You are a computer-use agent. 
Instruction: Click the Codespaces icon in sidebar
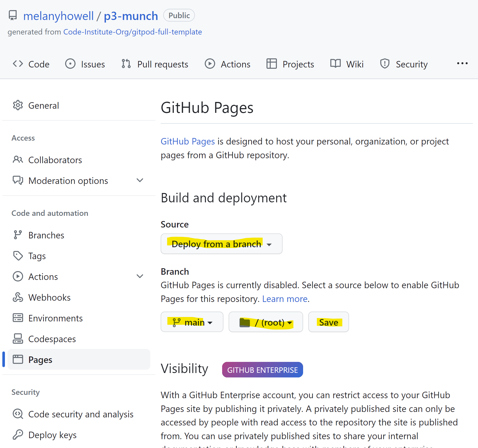coord(18,339)
